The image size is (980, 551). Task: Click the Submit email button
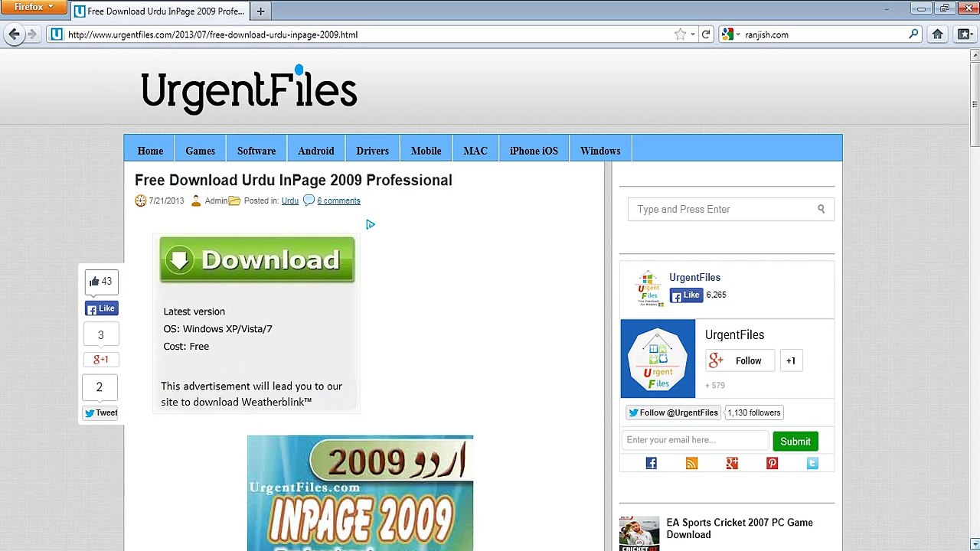795,442
